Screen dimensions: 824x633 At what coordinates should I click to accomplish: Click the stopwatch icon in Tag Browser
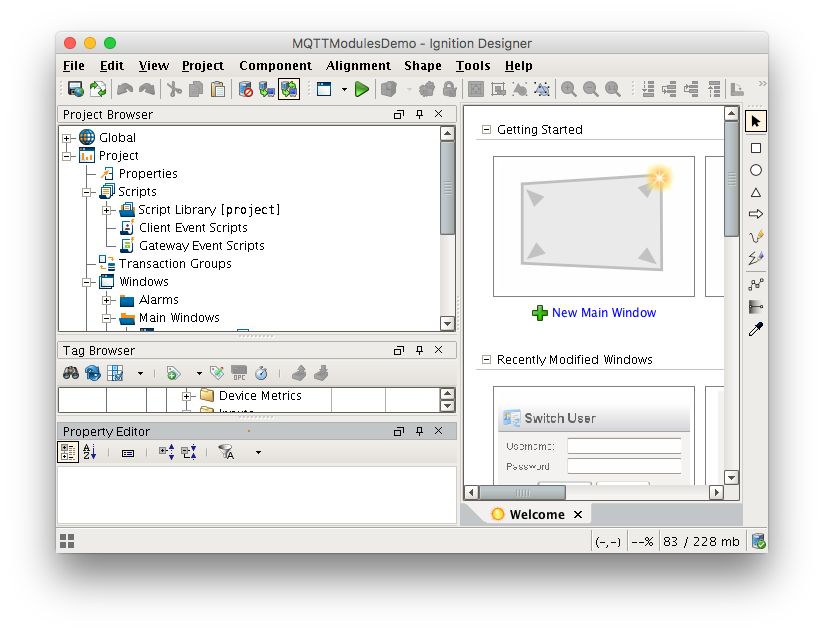tap(261, 373)
